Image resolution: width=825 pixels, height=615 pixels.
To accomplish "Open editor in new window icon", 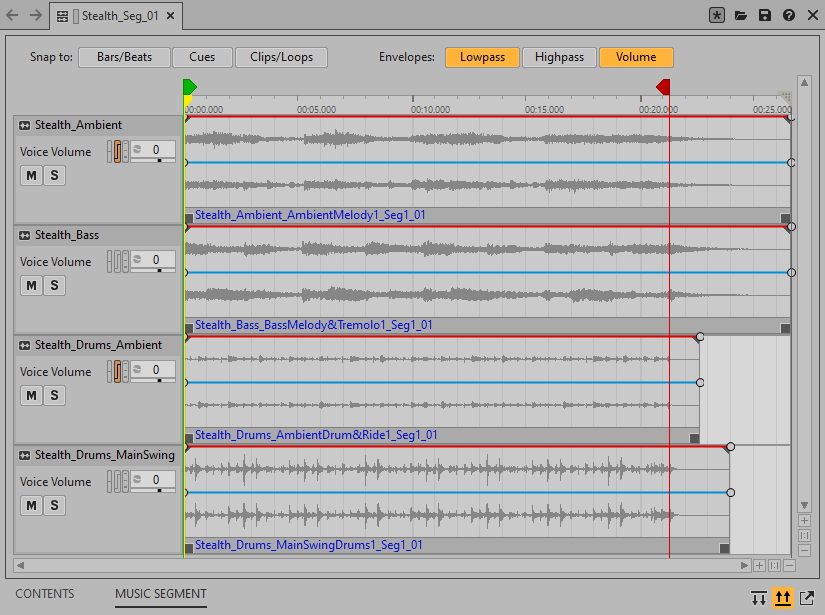I will [x=806, y=598].
